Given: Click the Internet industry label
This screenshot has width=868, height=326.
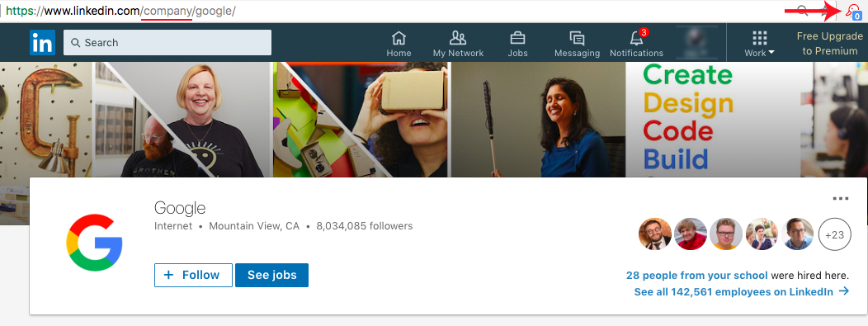Looking at the screenshot, I should [x=173, y=226].
